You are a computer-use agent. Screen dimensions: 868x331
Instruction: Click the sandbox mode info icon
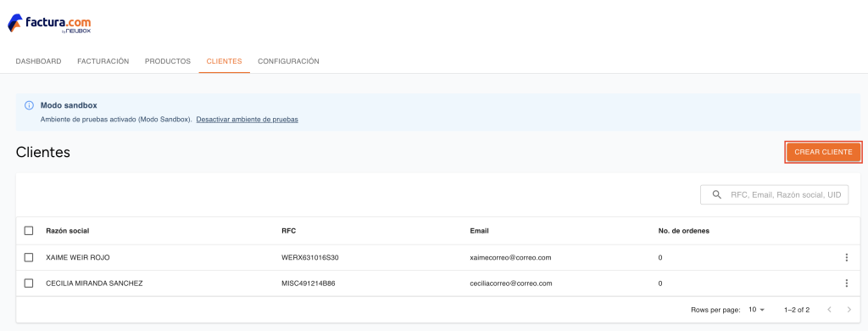tap(30, 105)
